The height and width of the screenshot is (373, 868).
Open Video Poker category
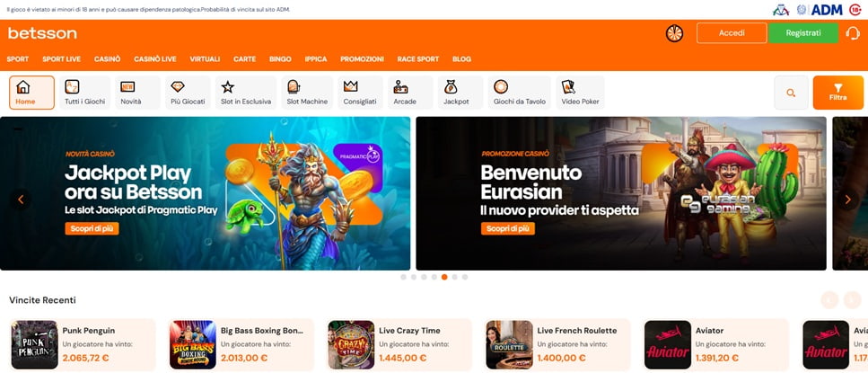580,93
